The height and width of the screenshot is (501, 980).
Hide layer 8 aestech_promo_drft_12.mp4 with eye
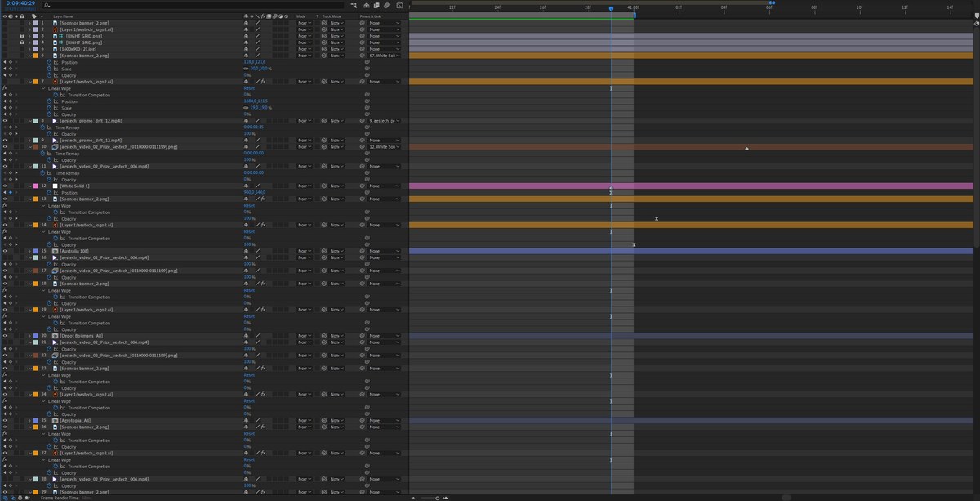coord(5,121)
